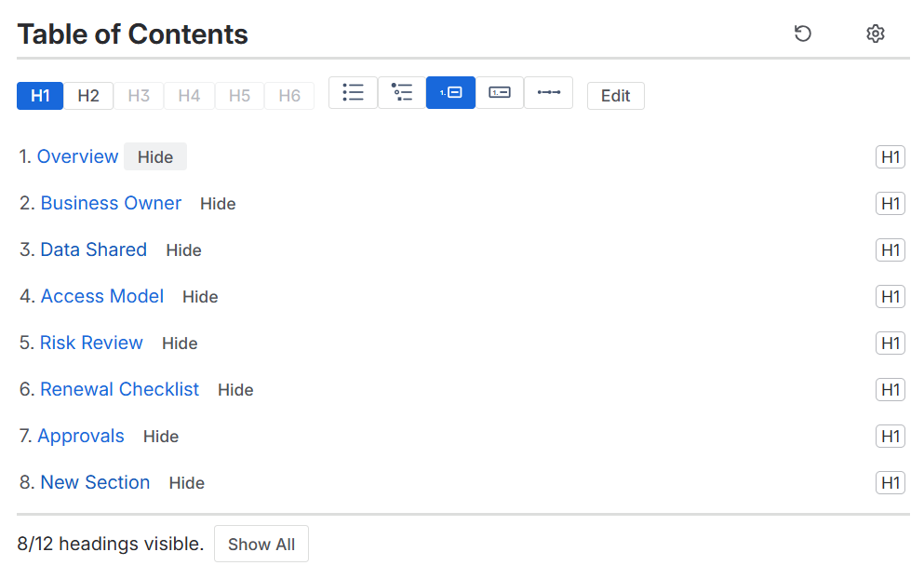Image resolution: width=924 pixels, height=579 pixels.
Task: Hide the New Section heading
Action: pos(187,483)
